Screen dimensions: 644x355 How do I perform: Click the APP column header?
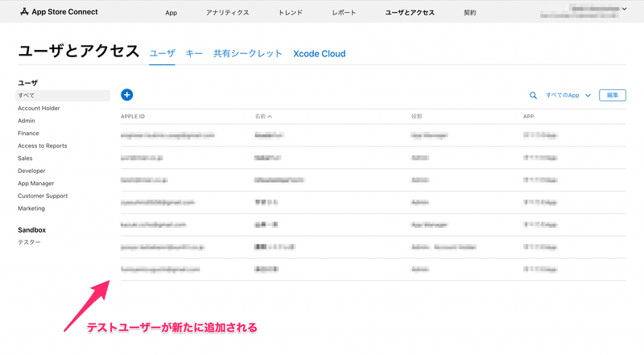(529, 116)
